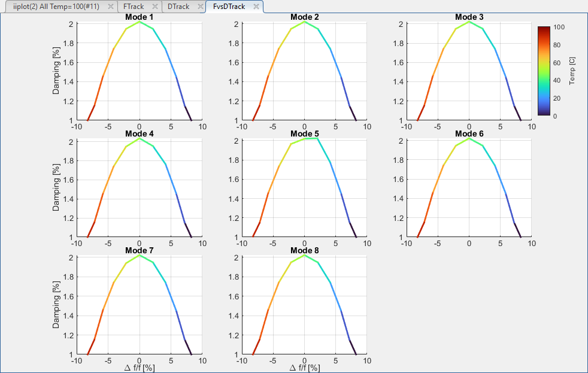Click the Temp colorbar gradient
Viewport: 588px width, 373px height.
click(544, 71)
